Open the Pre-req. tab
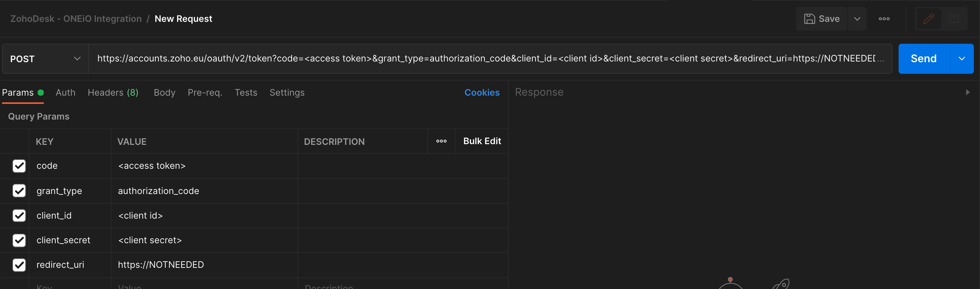The image size is (980, 289). pos(205,92)
